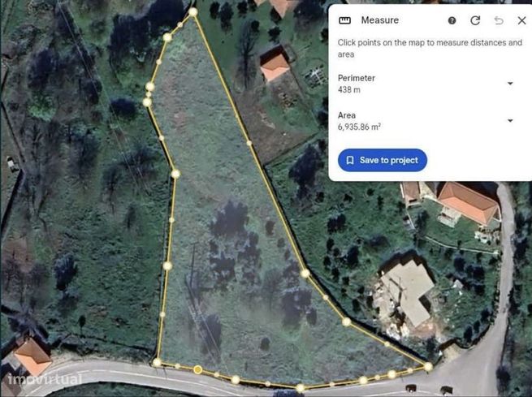Viewport: 532px width, 397px height.
Task: Click the 6,935.86 m² area value
Action: pyautogui.click(x=359, y=127)
